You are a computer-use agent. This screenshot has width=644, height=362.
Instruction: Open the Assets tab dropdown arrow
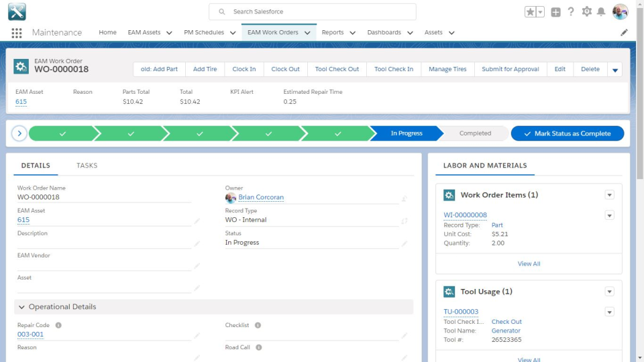click(451, 33)
